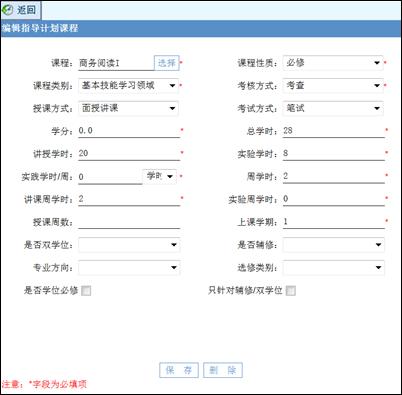Viewport: 402px width, 395px height.
Task: Click the 实验学时 input field
Action: 334,154
